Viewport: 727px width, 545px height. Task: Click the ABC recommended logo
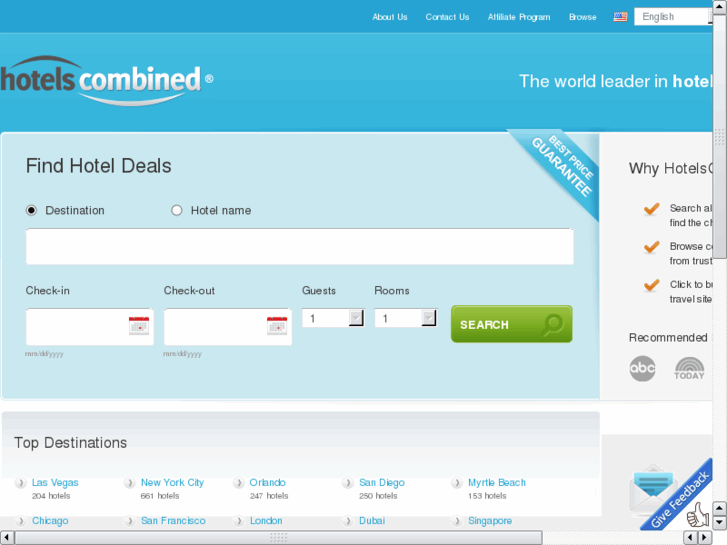[642, 368]
